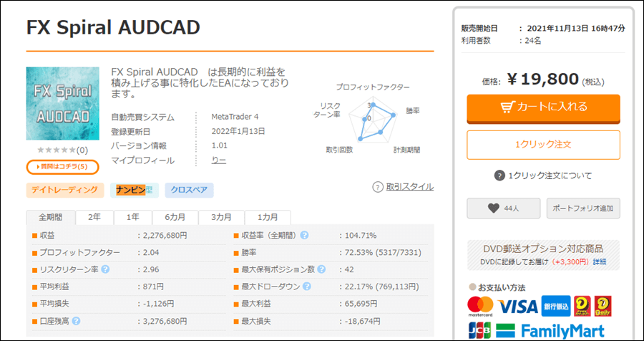Image resolution: width=644 pixels, height=341 pixels.
Task: Click the Mastercard payment logo
Action: click(480, 307)
